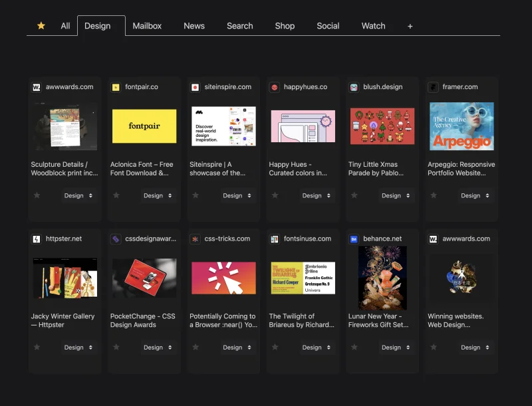
Task: Open the News tab
Action: click(x=194, y=26)
